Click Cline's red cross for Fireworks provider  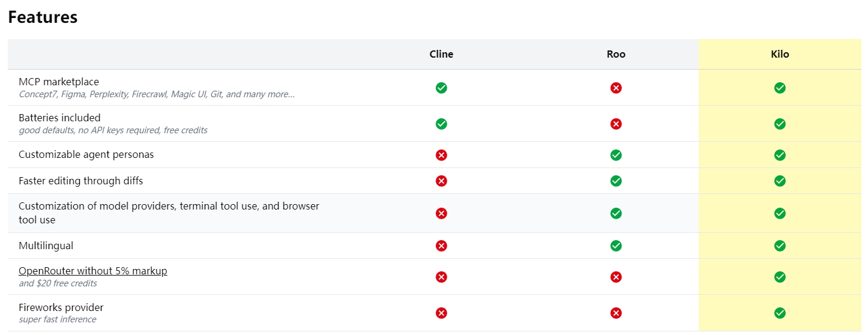(x=441, y=313)
